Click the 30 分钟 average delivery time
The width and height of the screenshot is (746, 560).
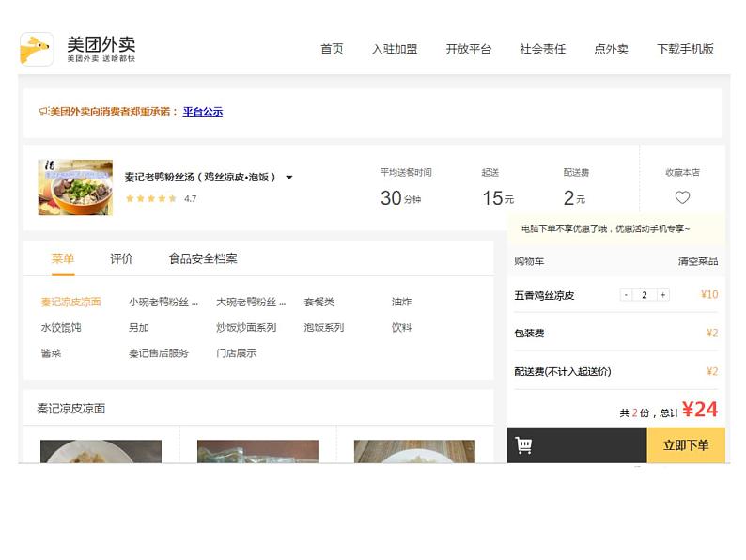pos(400,198)
